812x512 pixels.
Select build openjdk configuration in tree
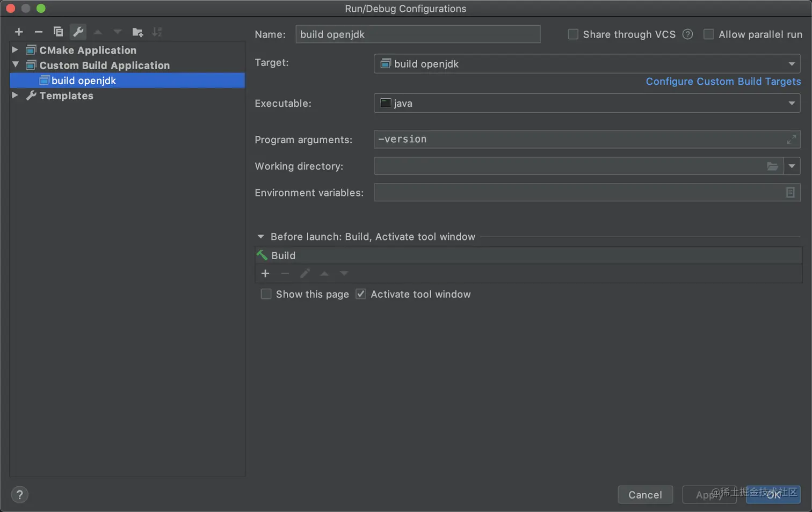click(127, 81)
